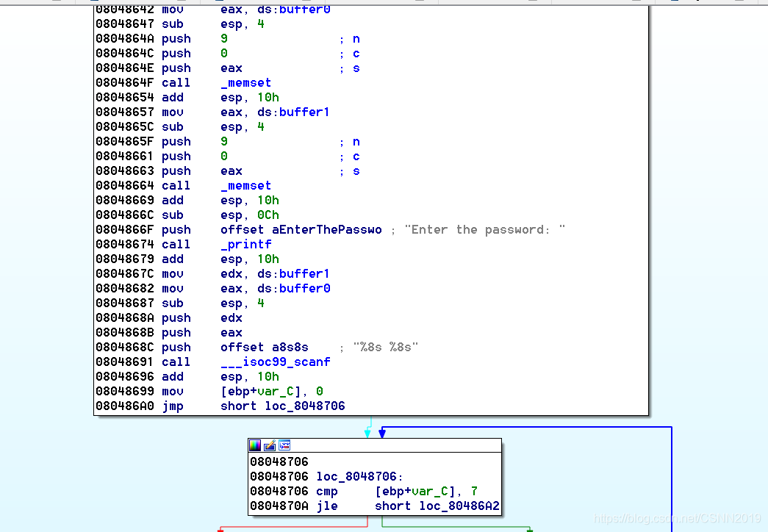768x532 pixels.
Task: Click esp, 0Ch operand at 0804866C
Action: click(250, 215)
